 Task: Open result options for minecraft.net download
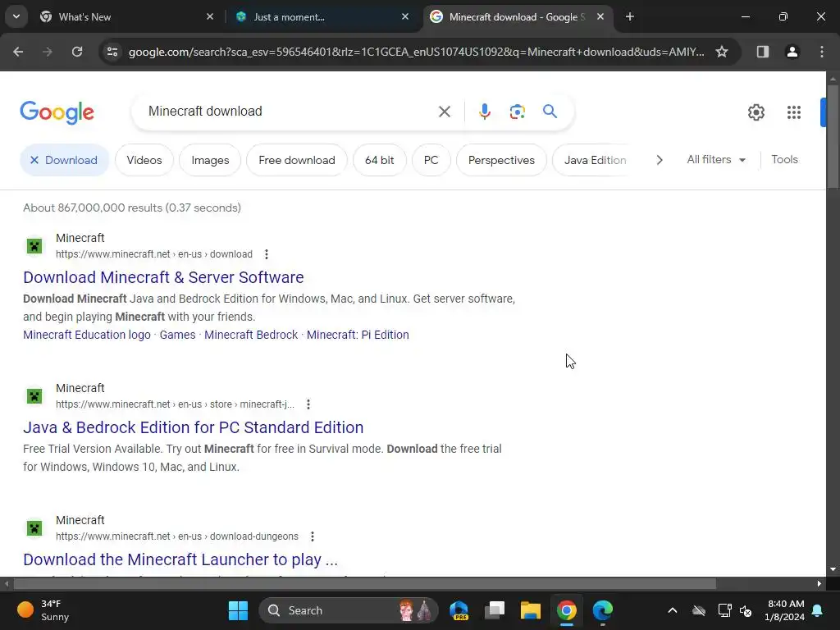tap(267, 254)
